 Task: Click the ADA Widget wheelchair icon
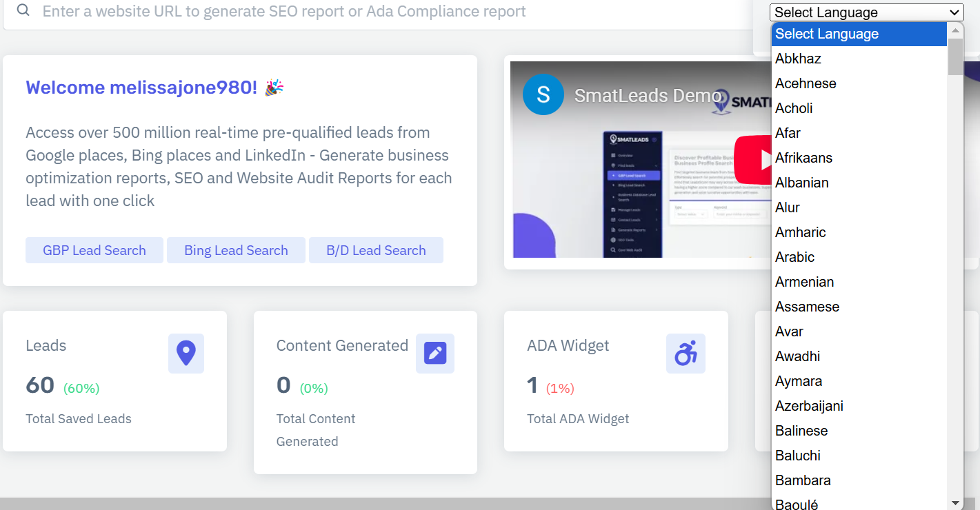(x=686, y=354)
